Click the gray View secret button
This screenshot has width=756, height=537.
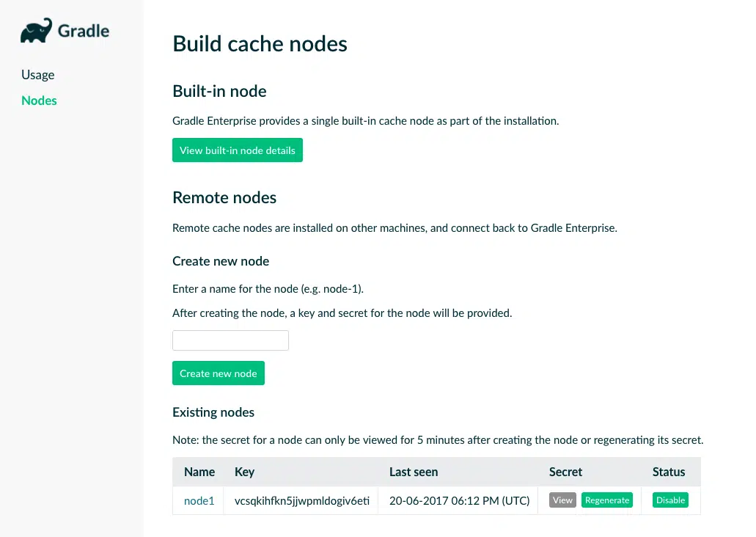coord(562,500)
